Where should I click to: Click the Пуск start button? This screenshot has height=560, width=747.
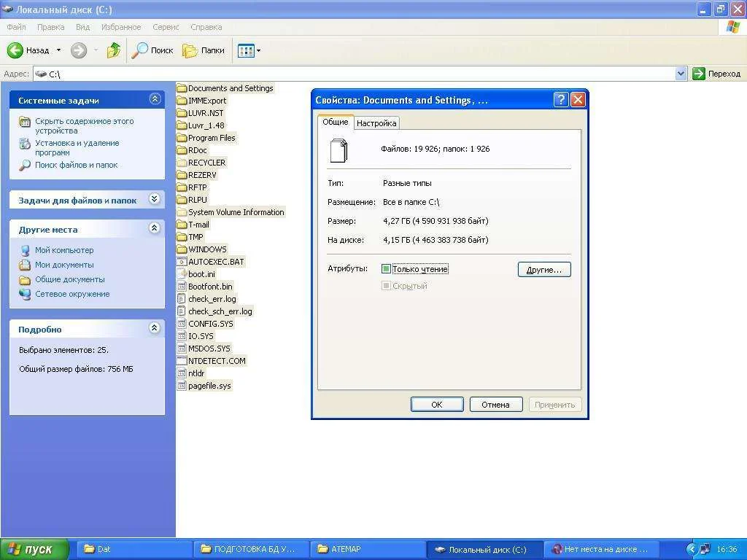(x=35, y=549)
